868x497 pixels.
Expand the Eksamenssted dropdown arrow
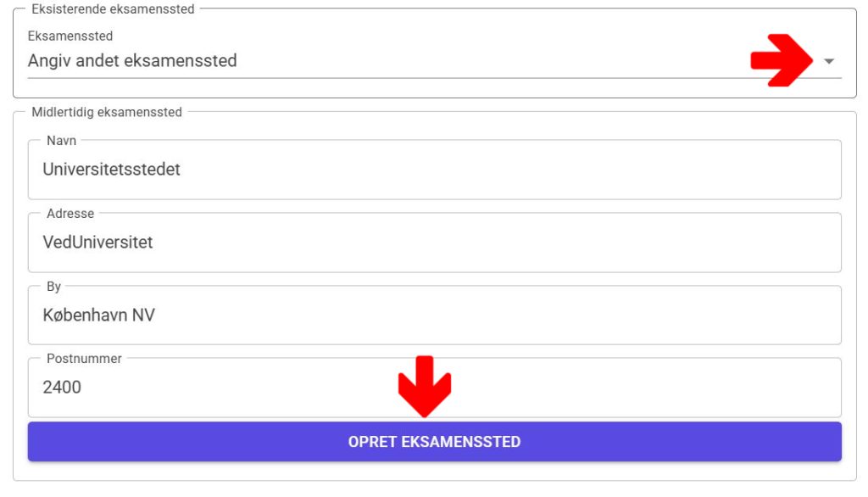pos(829,61)
